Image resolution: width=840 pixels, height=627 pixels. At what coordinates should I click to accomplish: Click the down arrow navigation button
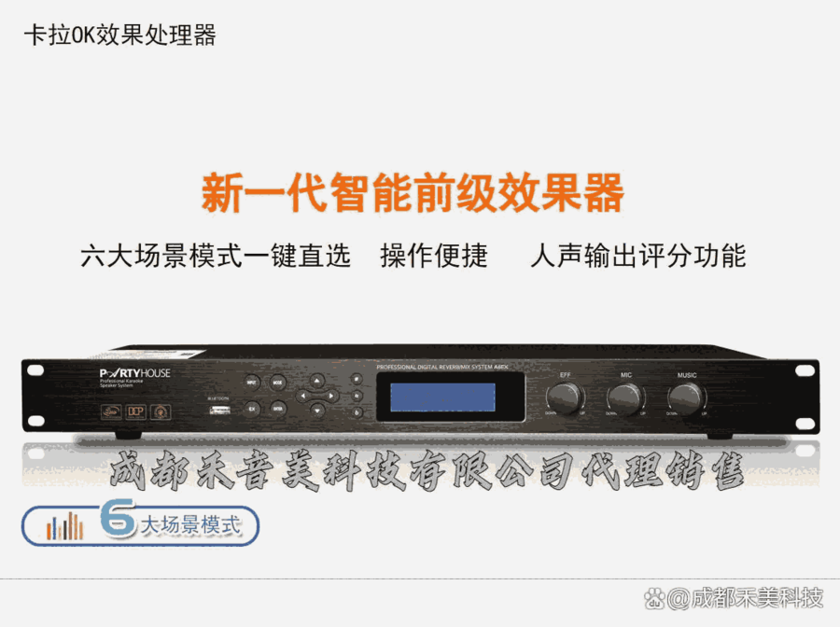click(317, 411)
